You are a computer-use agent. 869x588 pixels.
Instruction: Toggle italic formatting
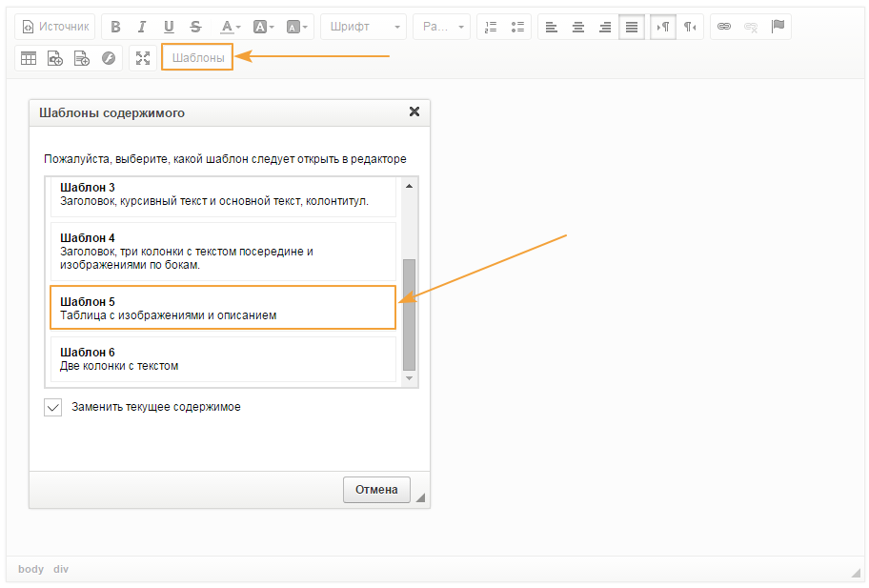[x=142, y=27]
